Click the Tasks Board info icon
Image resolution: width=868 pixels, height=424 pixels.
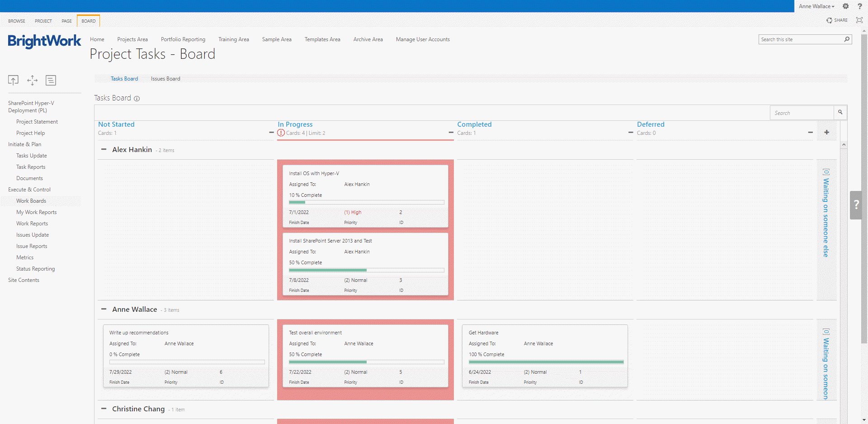(137, 99)
